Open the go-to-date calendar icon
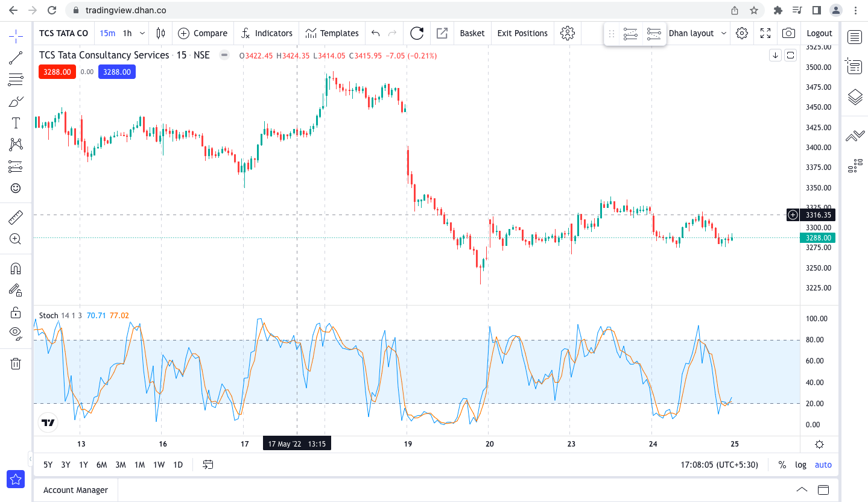Viewport: 868px width, 502px height. [208, 465]
